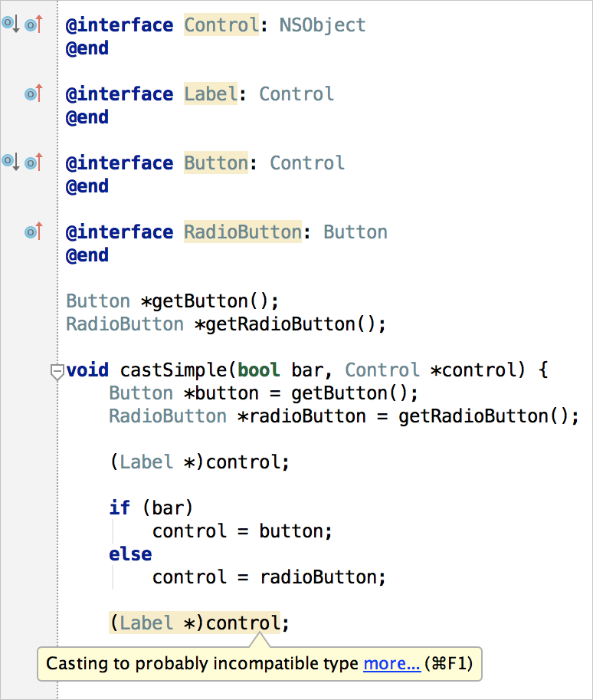Click the subclasses gutter icon beside Control interface
593x700 pixels.
[x=11, y=25]
